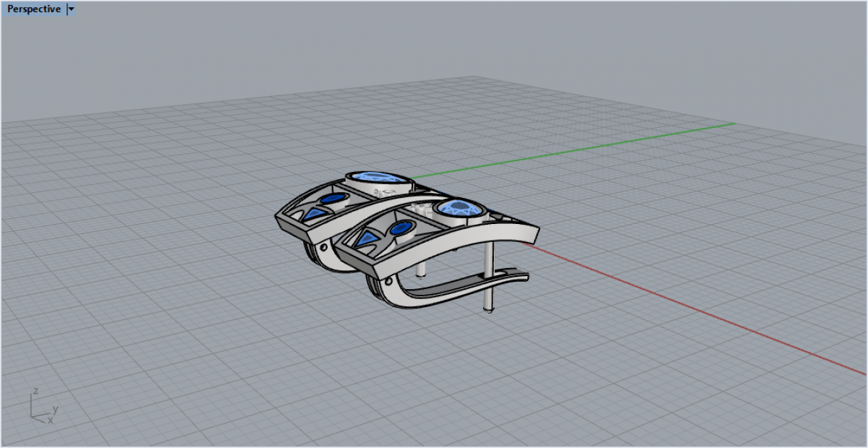Screen dimensions: 868x448
Task: Click the world axes icon in viewport corner
Action: [x=44, y=407]
